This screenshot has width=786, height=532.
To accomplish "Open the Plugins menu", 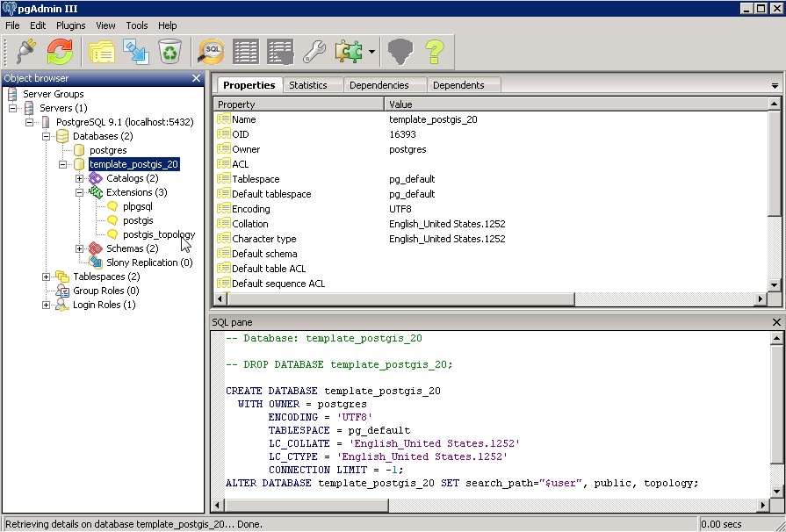I will pos(70,25).
